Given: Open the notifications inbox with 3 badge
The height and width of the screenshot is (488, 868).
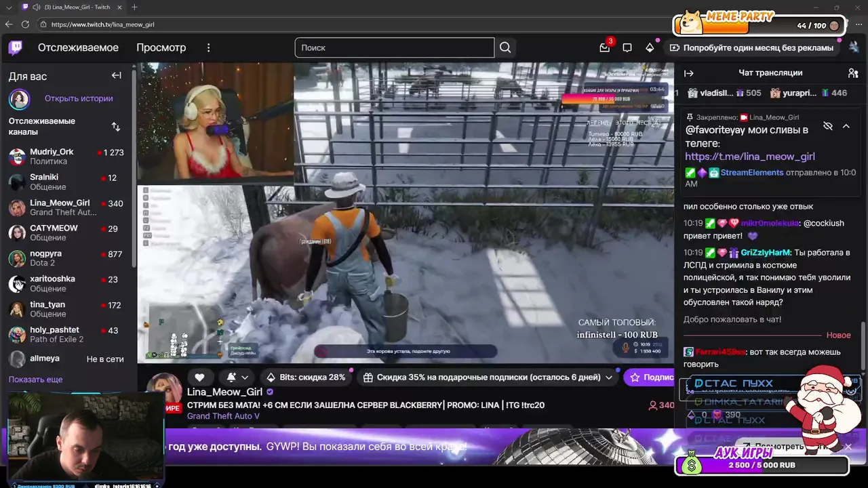Looking at the screenshot, I should tap(605, 47).
